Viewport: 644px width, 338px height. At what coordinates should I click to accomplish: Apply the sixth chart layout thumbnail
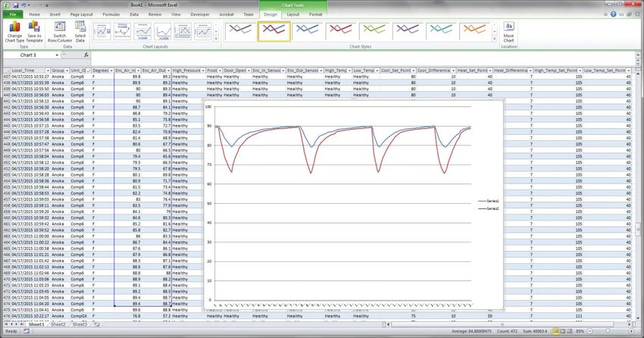(203, 32)
